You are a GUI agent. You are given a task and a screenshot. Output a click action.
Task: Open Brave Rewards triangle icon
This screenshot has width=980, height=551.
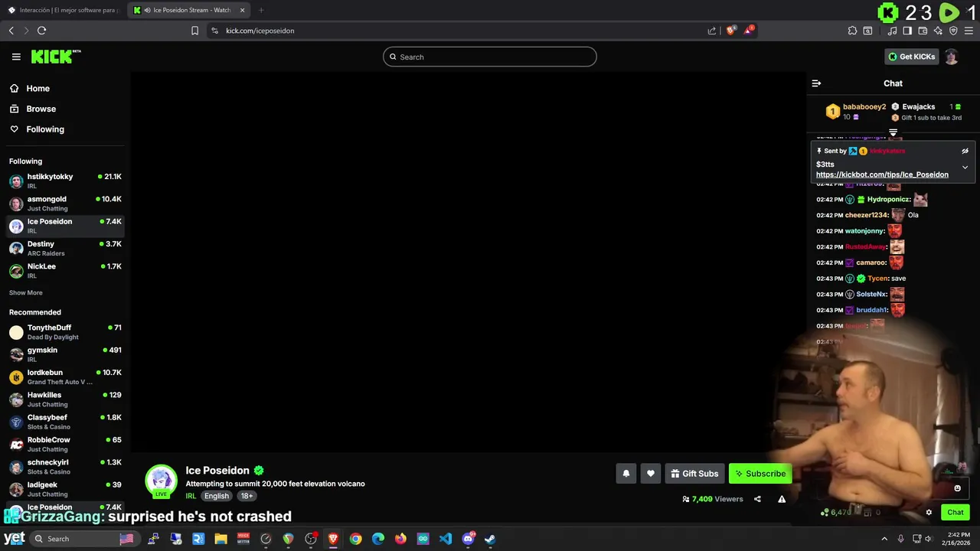tap(749, 31)
